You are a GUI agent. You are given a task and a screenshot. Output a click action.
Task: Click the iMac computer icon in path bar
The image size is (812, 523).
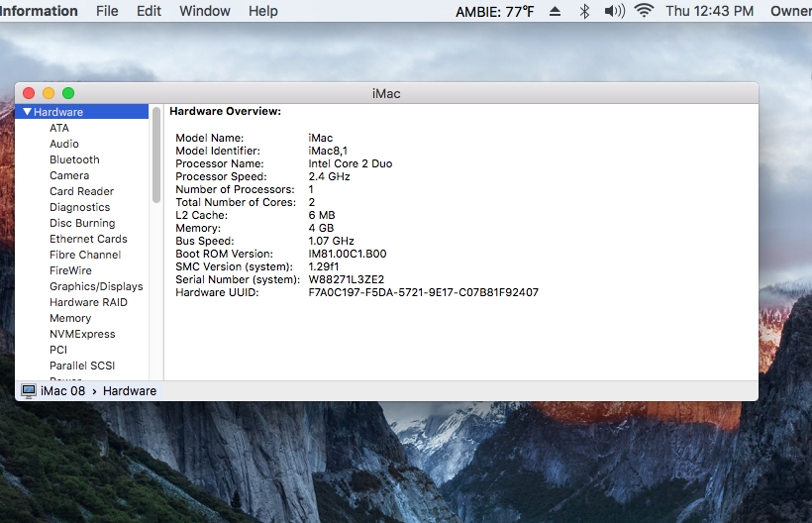click(29, 391)
